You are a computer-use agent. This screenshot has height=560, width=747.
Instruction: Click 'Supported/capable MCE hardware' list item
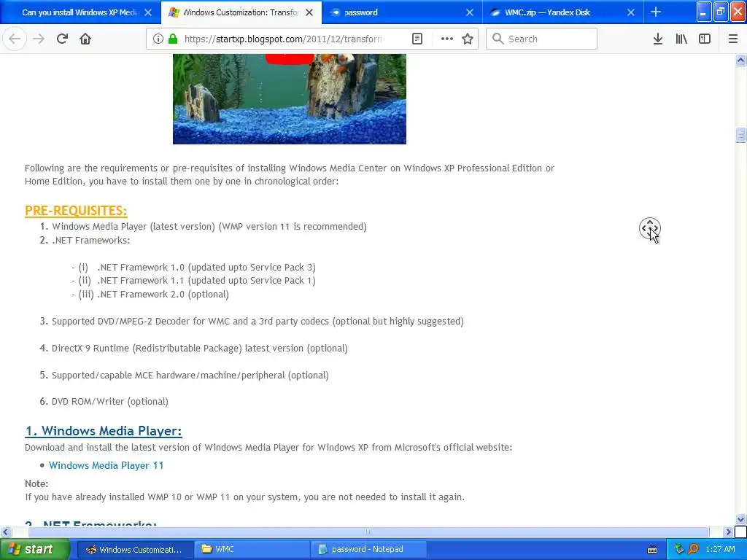coord(190,376)
